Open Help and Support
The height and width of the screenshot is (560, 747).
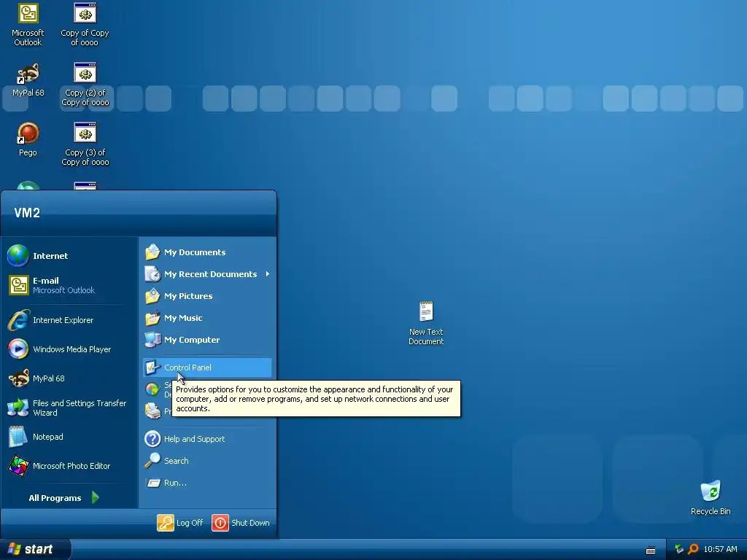pos(207,438)
